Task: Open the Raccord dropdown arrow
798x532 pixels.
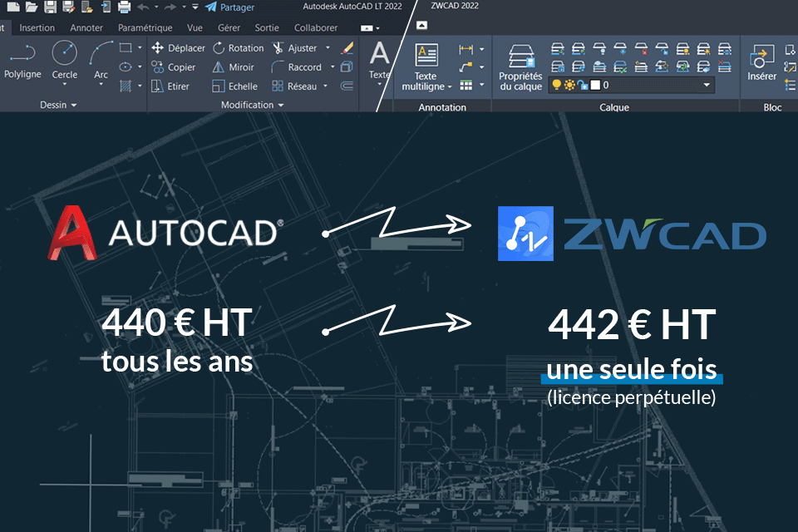Action: 332,66
